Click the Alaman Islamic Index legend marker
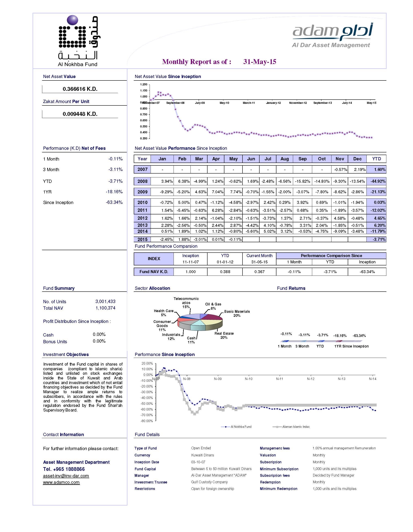 click(277, 427)
